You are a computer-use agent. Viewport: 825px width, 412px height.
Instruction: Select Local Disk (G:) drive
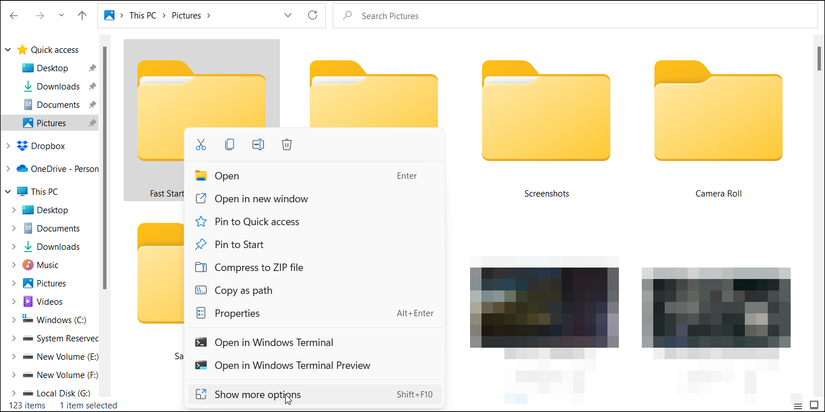pyautogui.click(x=63, y=393)
